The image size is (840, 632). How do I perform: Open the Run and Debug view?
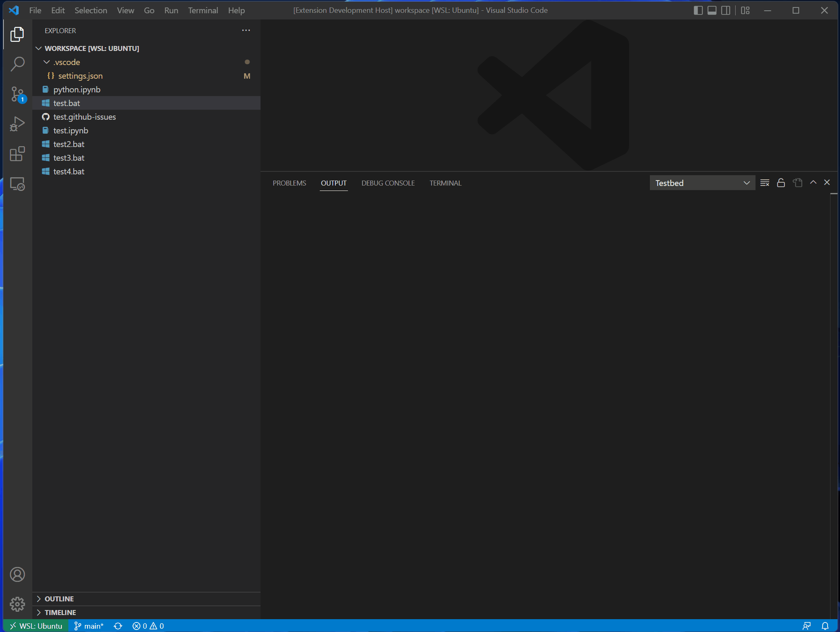tap(17, 123)
